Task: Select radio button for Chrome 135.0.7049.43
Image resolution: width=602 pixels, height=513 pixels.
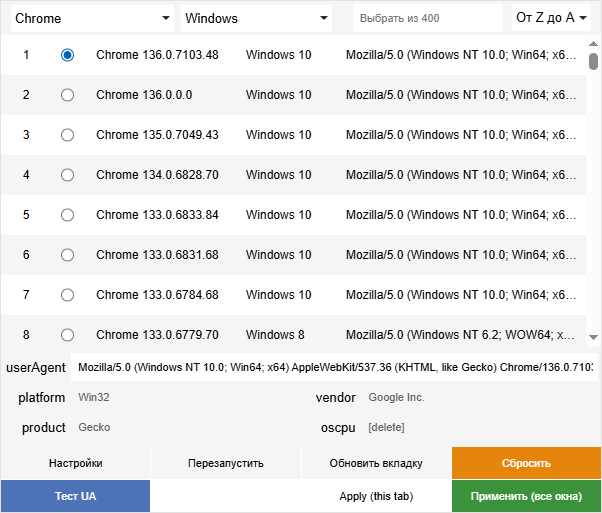Action: tap(67, 135)
